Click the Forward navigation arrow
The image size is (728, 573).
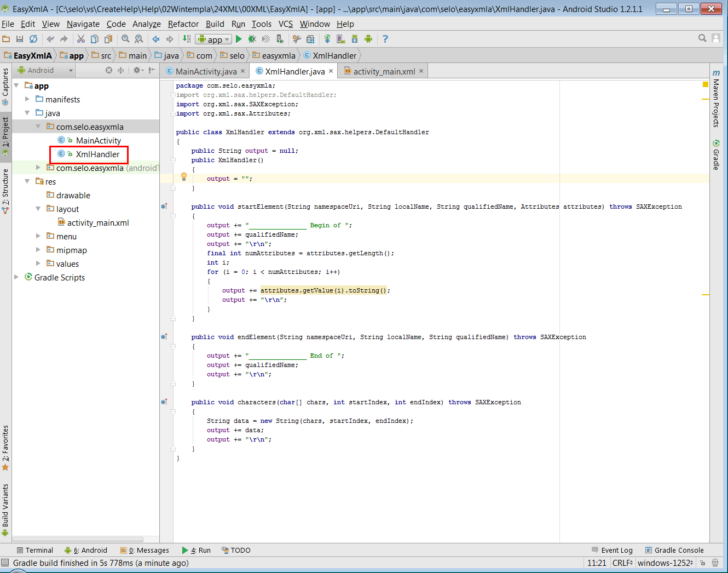pos(170,39)
